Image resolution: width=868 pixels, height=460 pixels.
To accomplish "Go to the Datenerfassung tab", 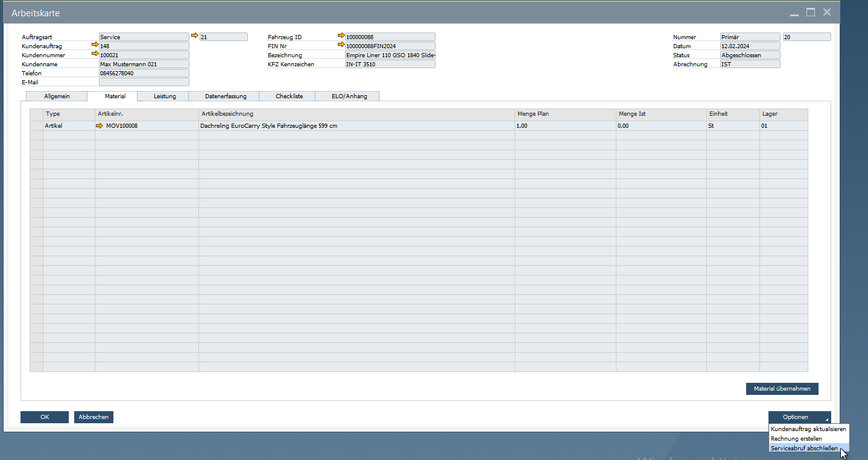I will pos(226,96).
